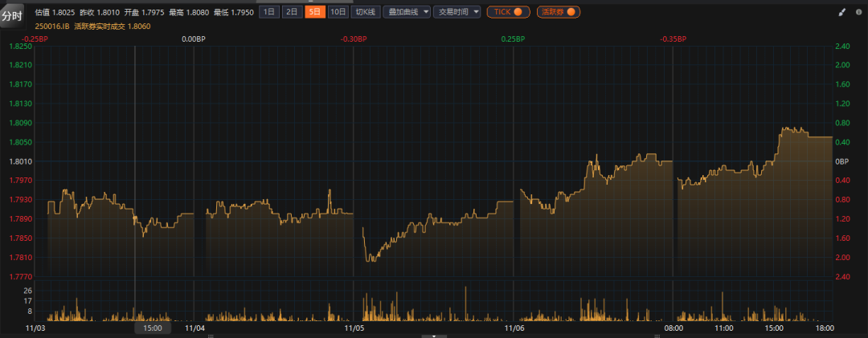
Task: Choose the 10日 time range
Action: click(338, 12)
